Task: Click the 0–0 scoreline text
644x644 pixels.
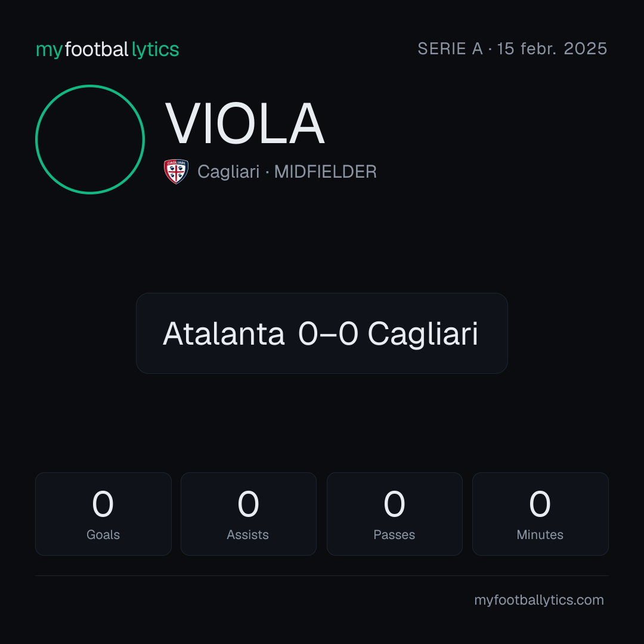Action: click(328, 333)
